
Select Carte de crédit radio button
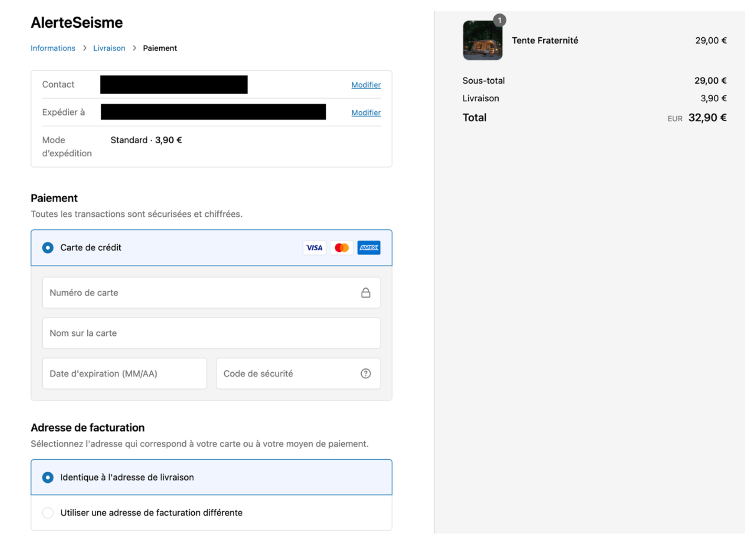coord(48,248)
